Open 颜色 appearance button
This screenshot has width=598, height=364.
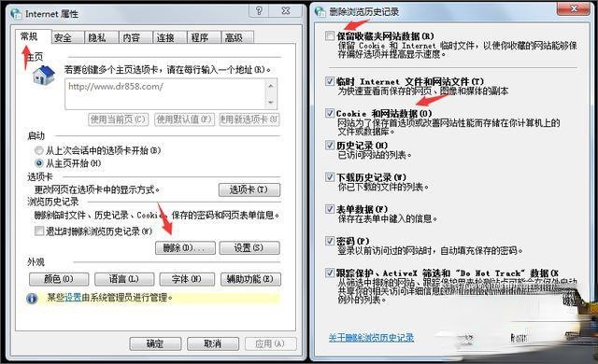click(x=59, y=279)
